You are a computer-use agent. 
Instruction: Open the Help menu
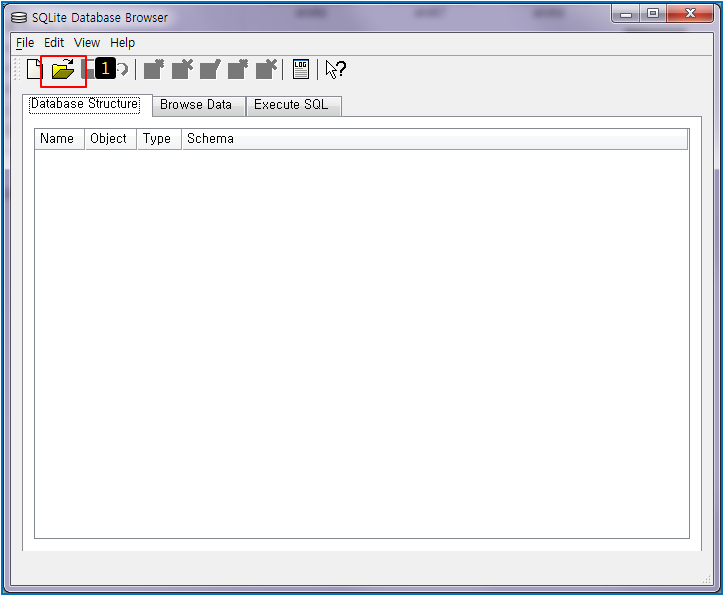122,43
